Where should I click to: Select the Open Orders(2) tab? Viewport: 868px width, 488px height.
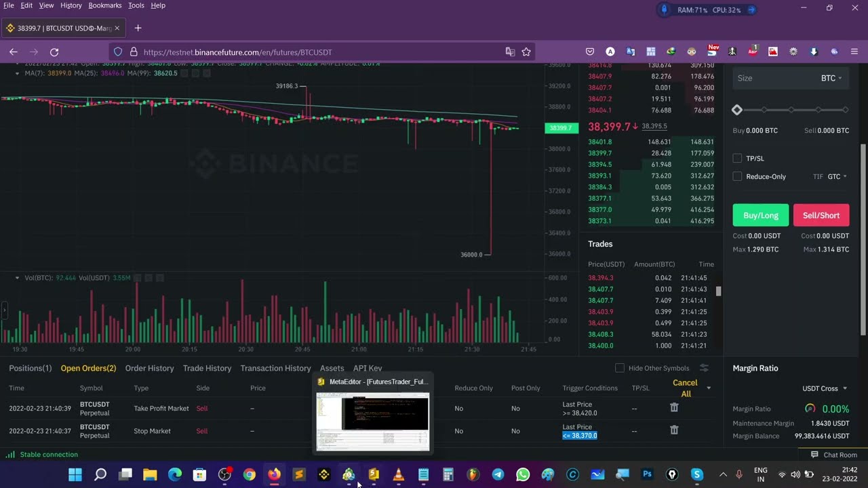point(88,368)
